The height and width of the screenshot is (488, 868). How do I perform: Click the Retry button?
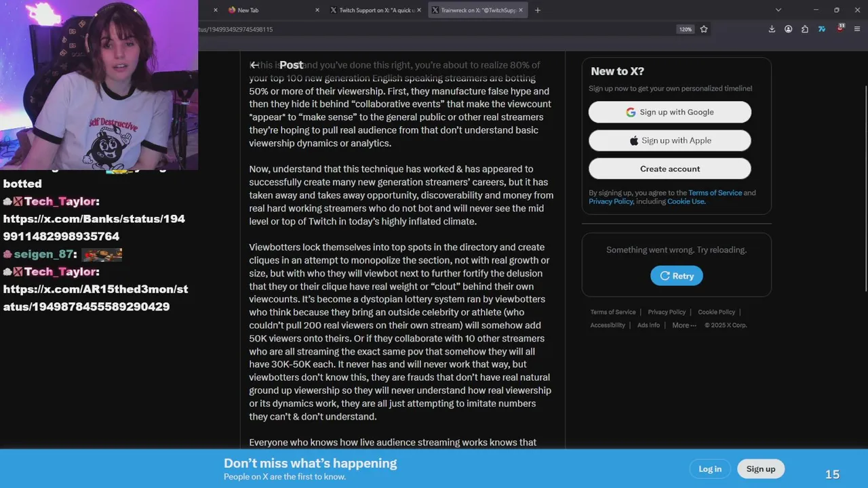pyautogui.click(x=677, y=276)
